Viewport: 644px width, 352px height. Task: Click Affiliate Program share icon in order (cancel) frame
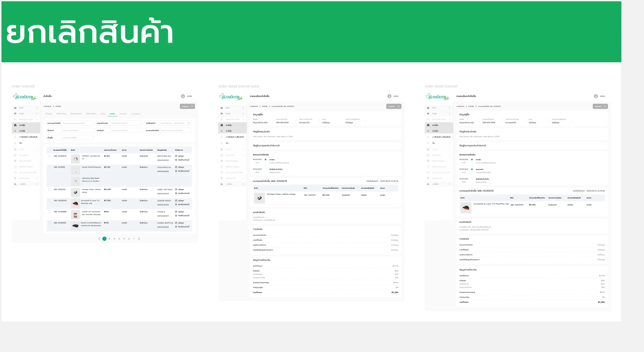pos(15,167)
